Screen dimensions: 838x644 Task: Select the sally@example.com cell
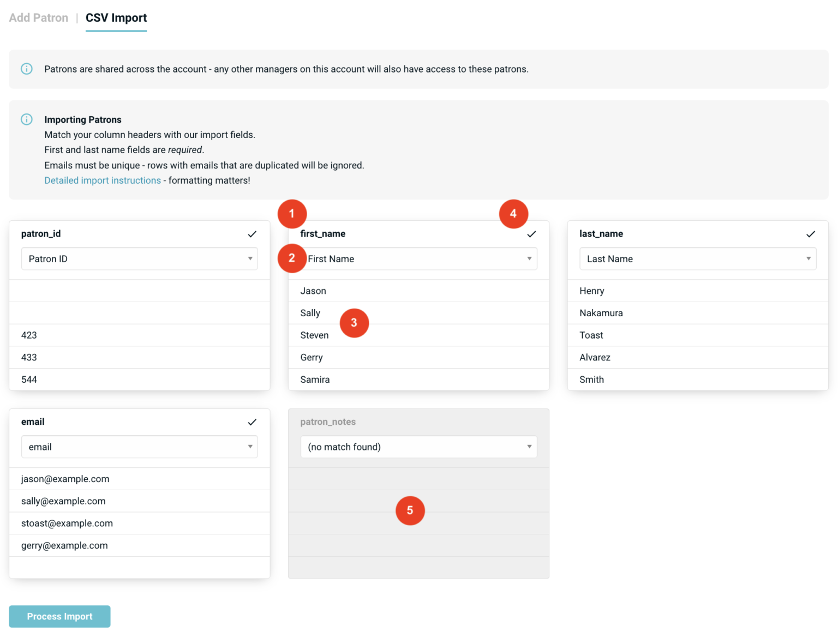(63, 501)
